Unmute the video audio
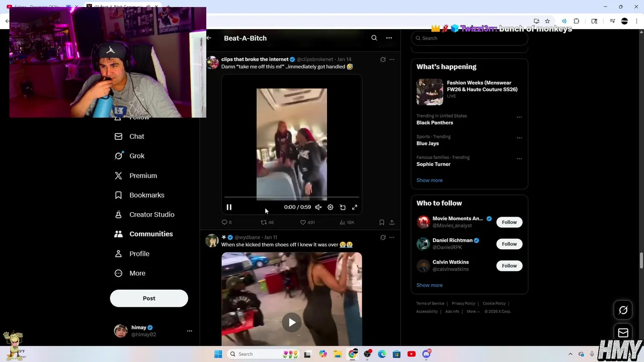 318,207
